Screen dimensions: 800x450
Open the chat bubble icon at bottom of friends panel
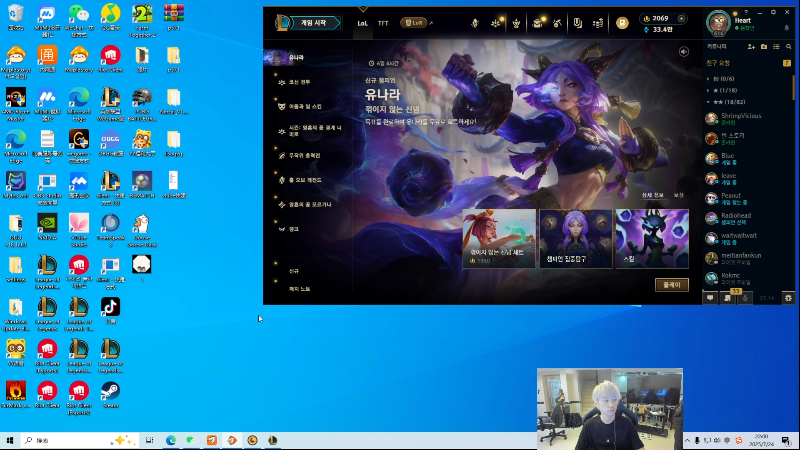click(x=710, y=298)
